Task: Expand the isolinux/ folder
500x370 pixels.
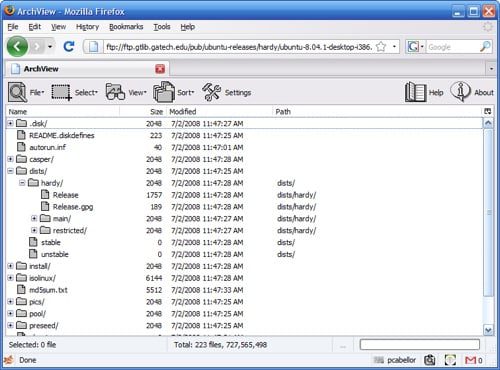Action: pos(11,278)
